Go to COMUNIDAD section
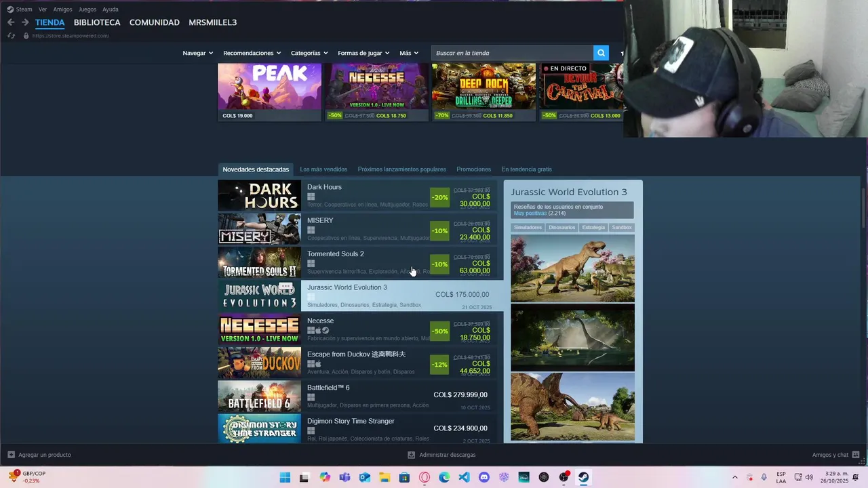The image size is (868, 488). 155,22
